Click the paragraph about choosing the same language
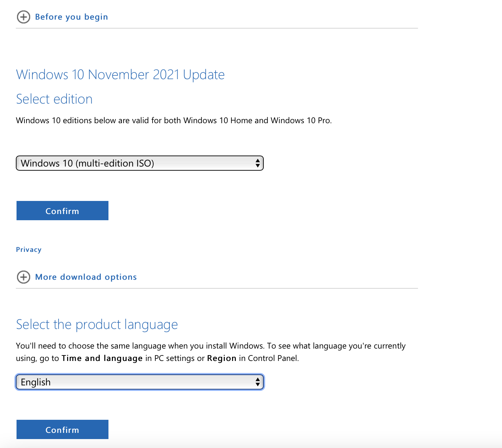This screenshot has width=502, height=448. point(211,352)
